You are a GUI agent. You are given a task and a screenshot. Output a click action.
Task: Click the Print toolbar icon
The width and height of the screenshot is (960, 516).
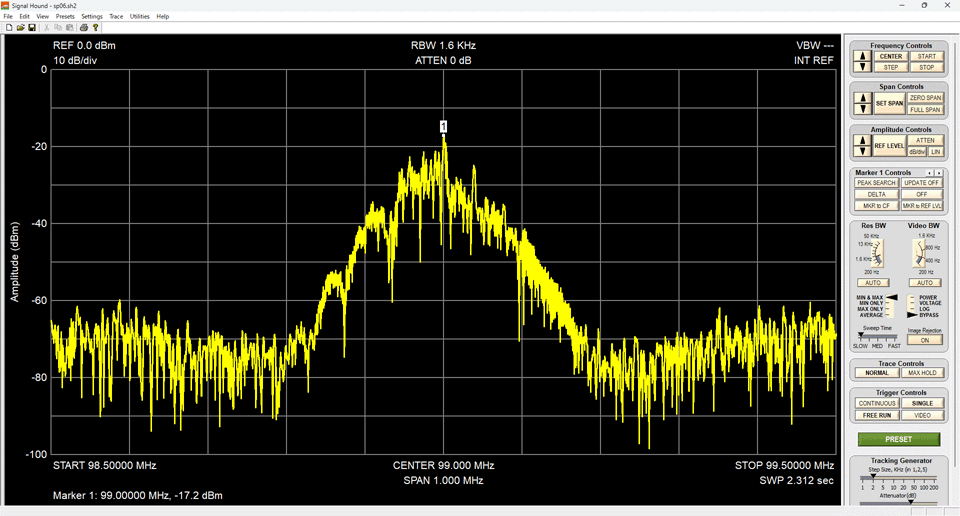pyautogui.click(x=84, y=28)
